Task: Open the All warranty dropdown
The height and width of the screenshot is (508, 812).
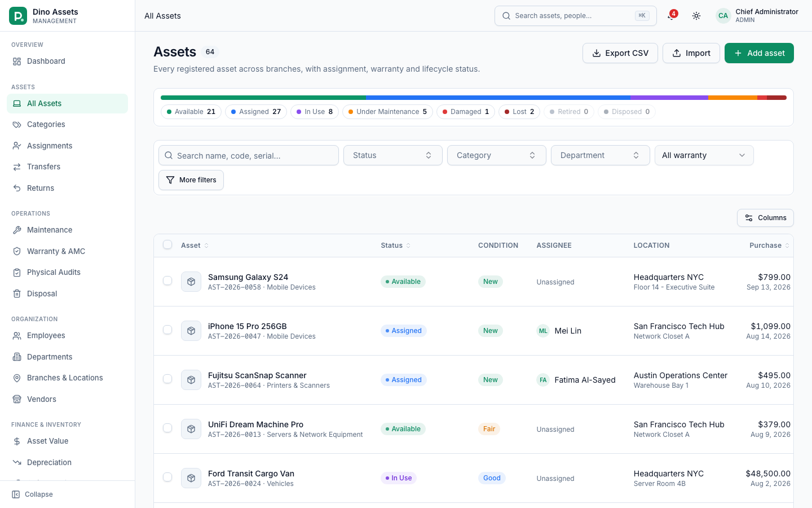Action: coord(704,155)
